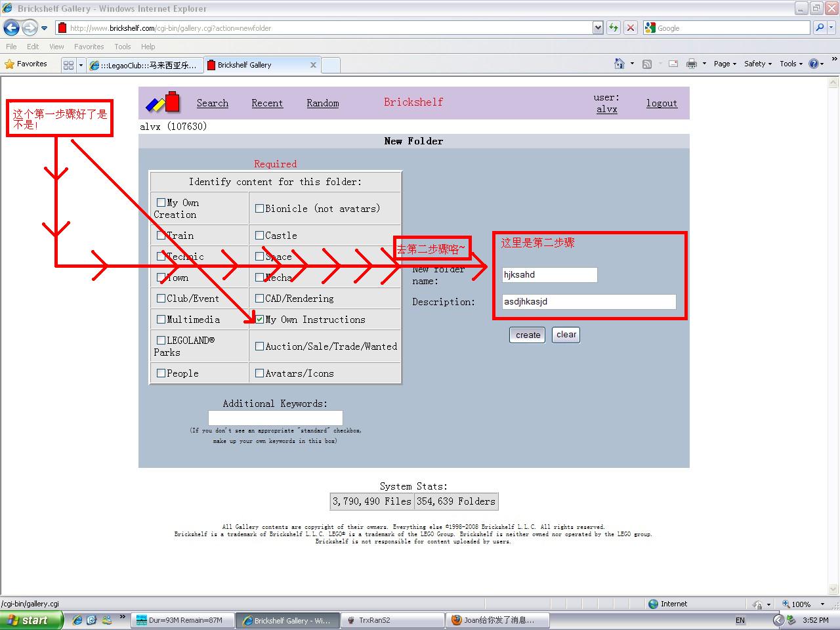Tick the Club/Event checkbox
Viewport: 840px width, 630px height.
click(161, 299)
